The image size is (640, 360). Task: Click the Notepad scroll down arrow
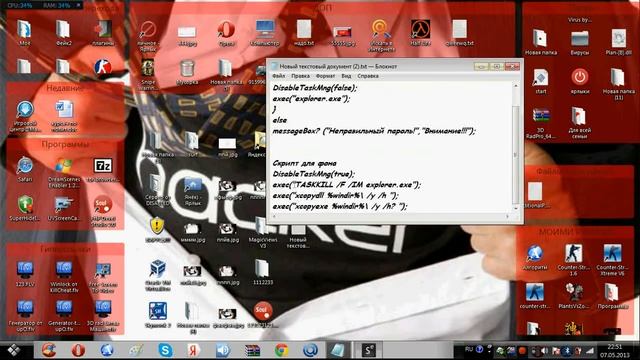click(516, 208)
